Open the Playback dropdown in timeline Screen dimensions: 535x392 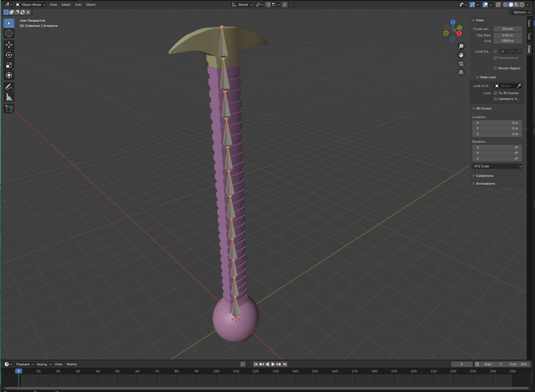(x=25, y=364)
